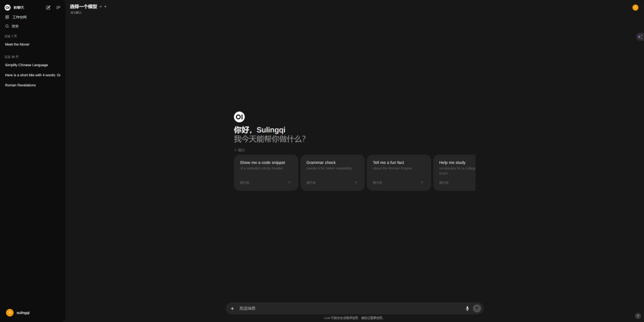Image resolution: width=644 pixels, height=322 pixels.
Task: Click arrow icon on code snippet card
Action: [x=289, y=183]
